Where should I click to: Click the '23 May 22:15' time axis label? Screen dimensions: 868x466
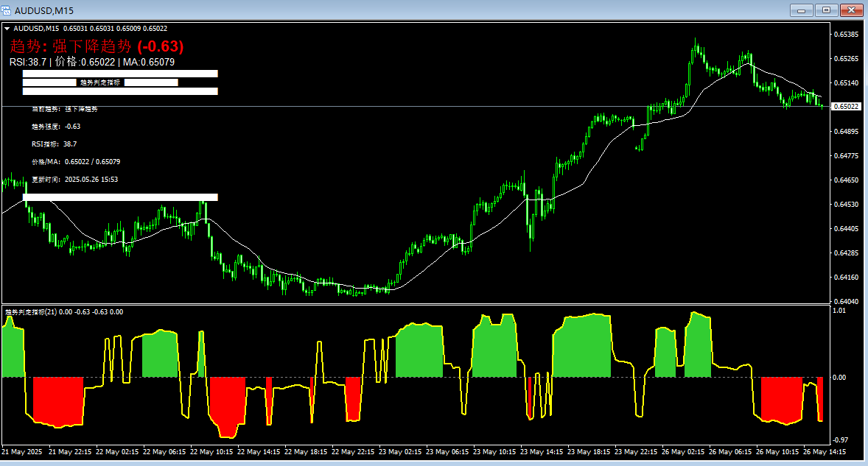(636, 451)
